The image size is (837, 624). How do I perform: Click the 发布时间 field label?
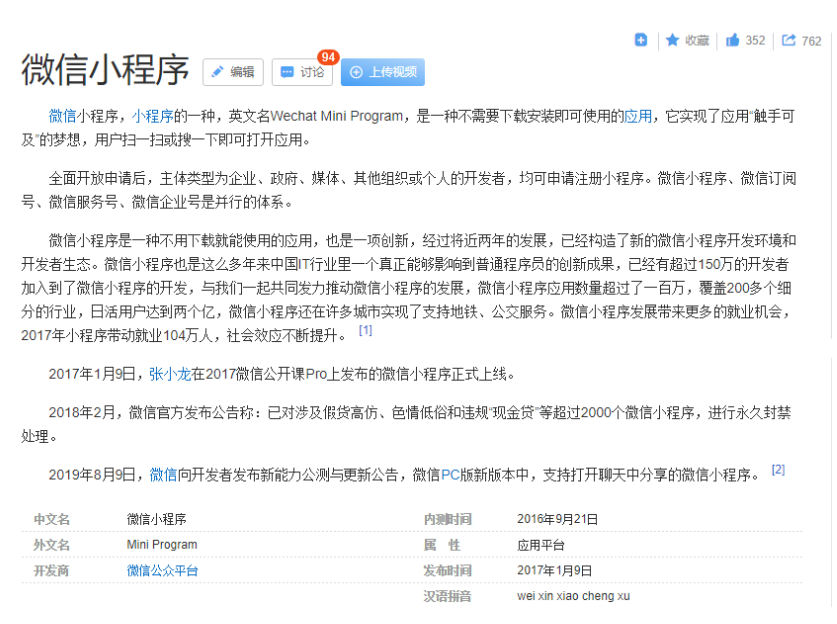tap(447, 571)
